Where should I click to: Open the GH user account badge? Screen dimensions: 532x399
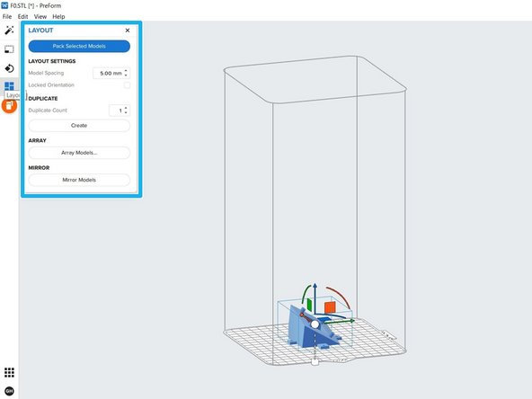click(9, 391)
